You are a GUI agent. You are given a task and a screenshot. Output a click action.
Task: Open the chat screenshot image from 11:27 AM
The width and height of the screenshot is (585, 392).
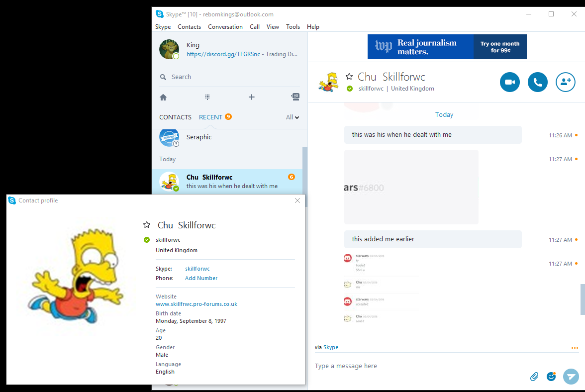(381, 289)
